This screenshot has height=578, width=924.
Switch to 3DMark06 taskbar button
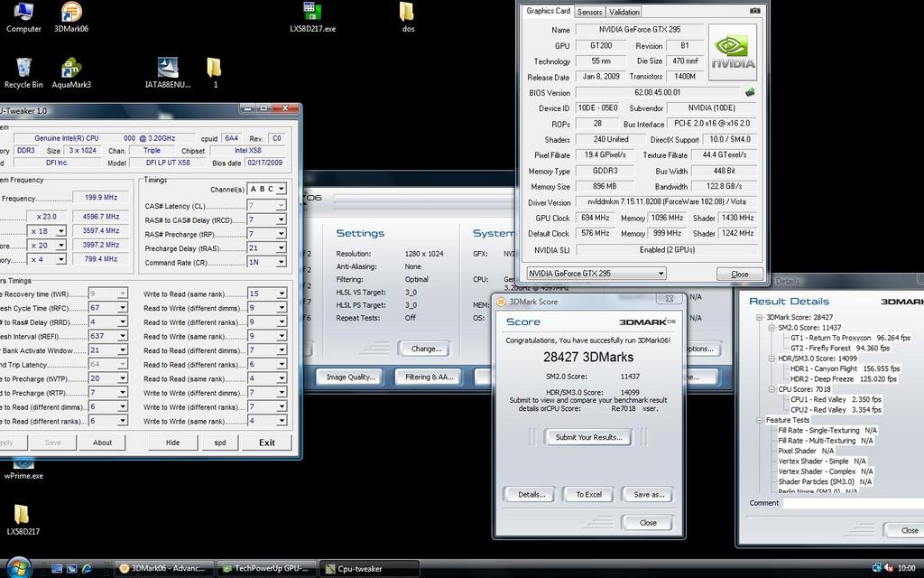pos(163,569)
